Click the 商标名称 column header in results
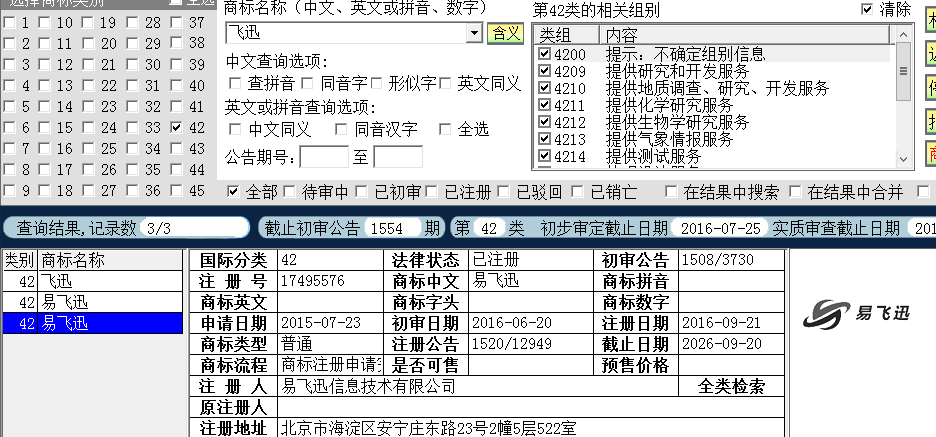Image resolution: width=936 pixels, height=437 pixels. [x=110, y=260]
